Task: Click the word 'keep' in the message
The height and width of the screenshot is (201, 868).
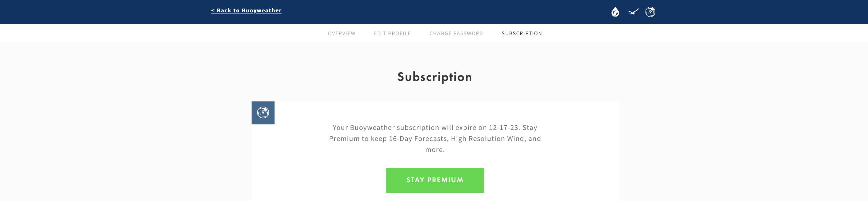Action: (x=379, y=138)
